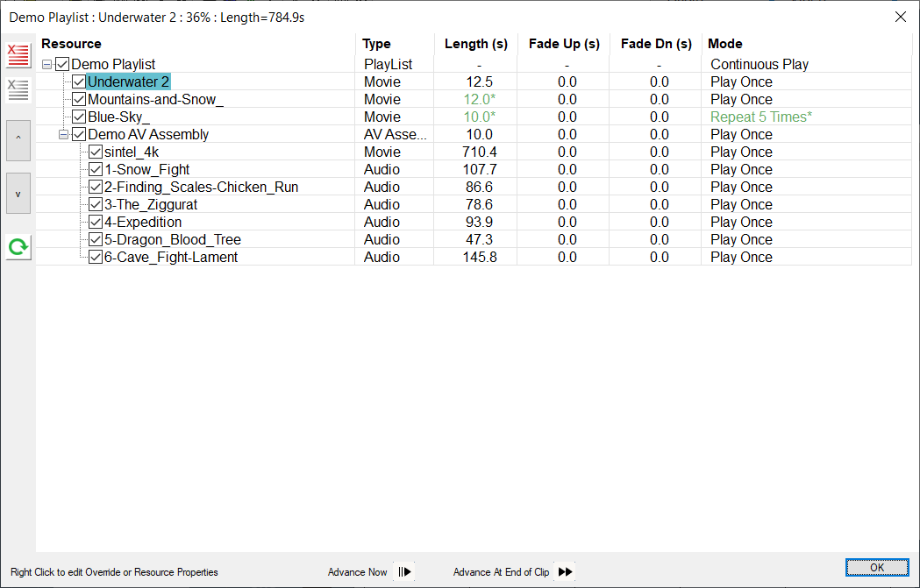The width and height of the screenshot is (920, 588).
Task: Click the OK button
Action: click(x=877, y=568)
